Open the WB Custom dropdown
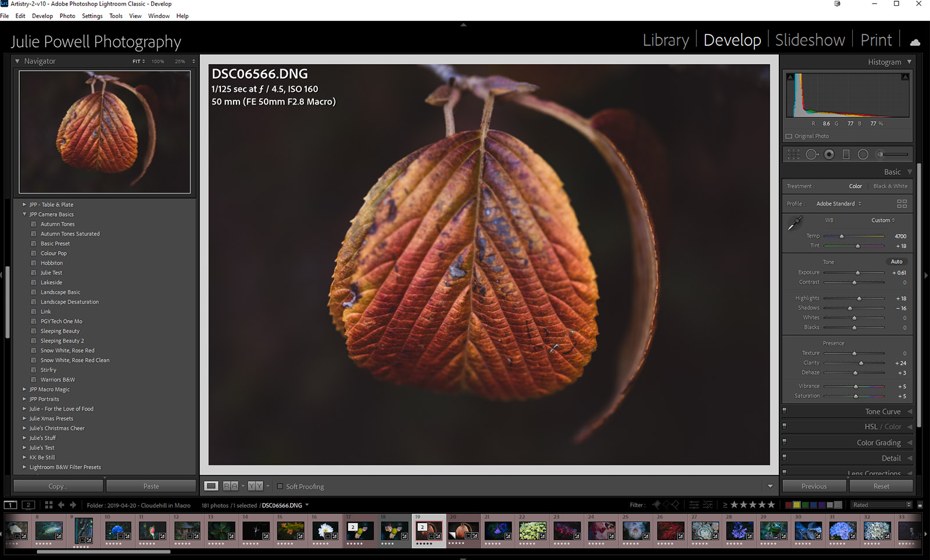 882,220
